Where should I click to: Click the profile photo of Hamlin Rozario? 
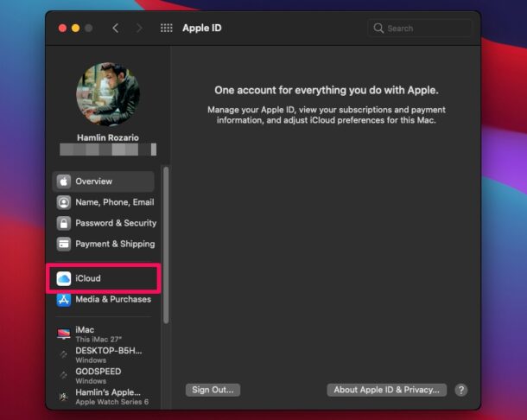(x=108, y=94)
